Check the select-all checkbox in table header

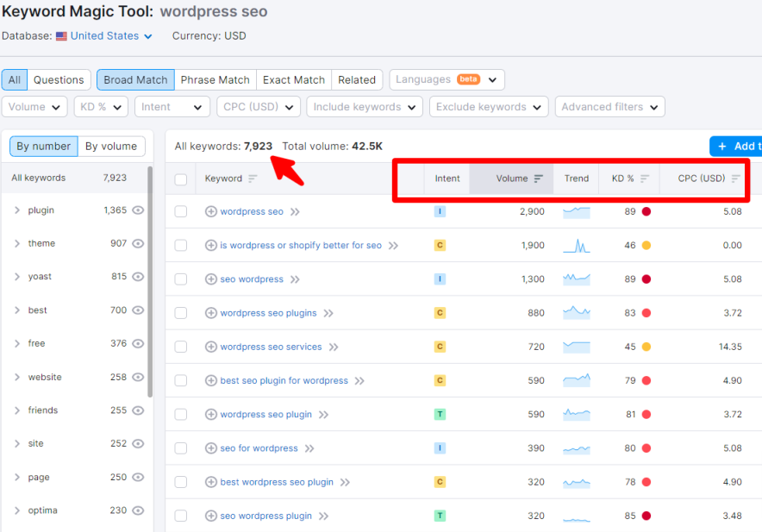click(182, 178)
